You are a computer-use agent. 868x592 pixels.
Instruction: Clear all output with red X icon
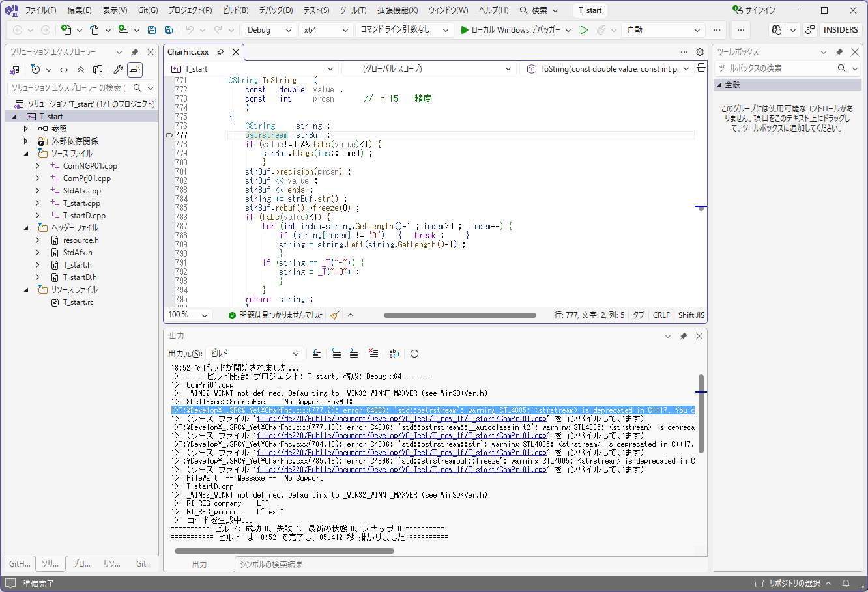tap(373, 354)
